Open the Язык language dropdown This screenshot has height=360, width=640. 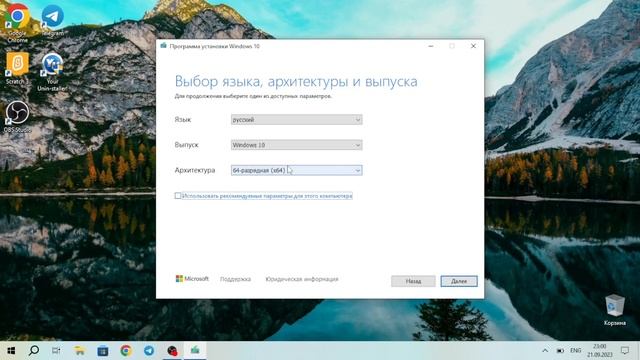click(x=296, y=120)
